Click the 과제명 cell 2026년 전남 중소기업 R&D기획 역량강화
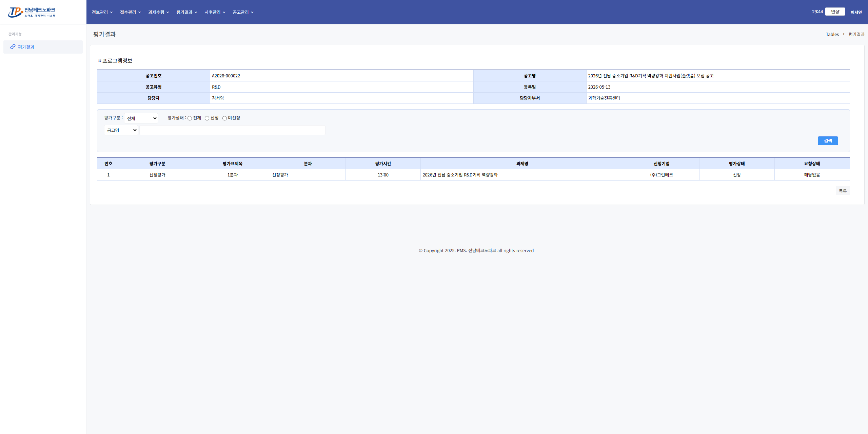868x434 pixels. 522,175
